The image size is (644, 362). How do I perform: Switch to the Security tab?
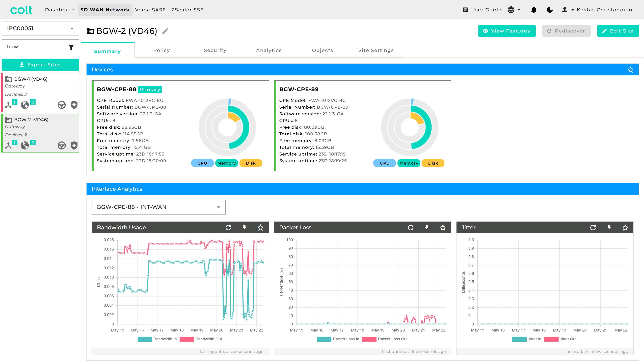(215, 50)
